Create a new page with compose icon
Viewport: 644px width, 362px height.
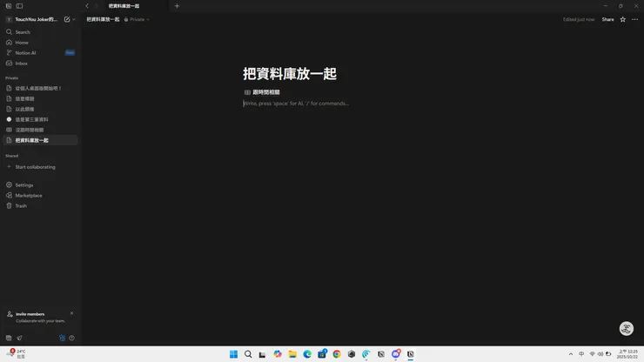(67, 19)
